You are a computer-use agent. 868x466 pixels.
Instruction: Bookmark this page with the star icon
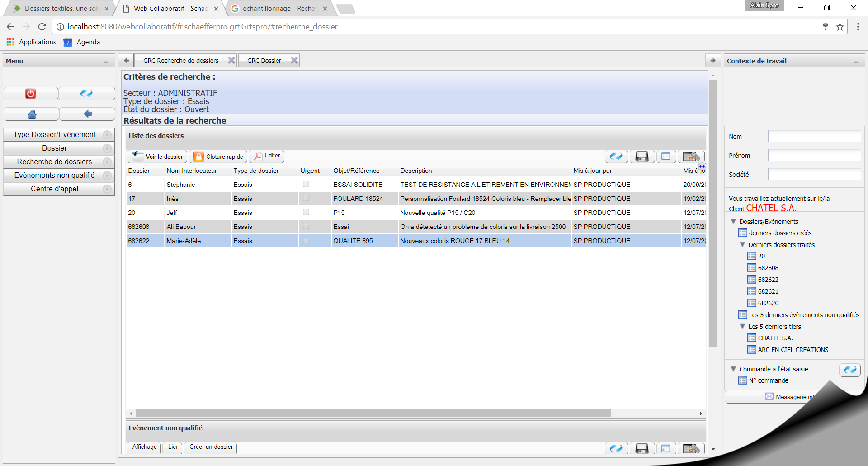pos(840,27)
